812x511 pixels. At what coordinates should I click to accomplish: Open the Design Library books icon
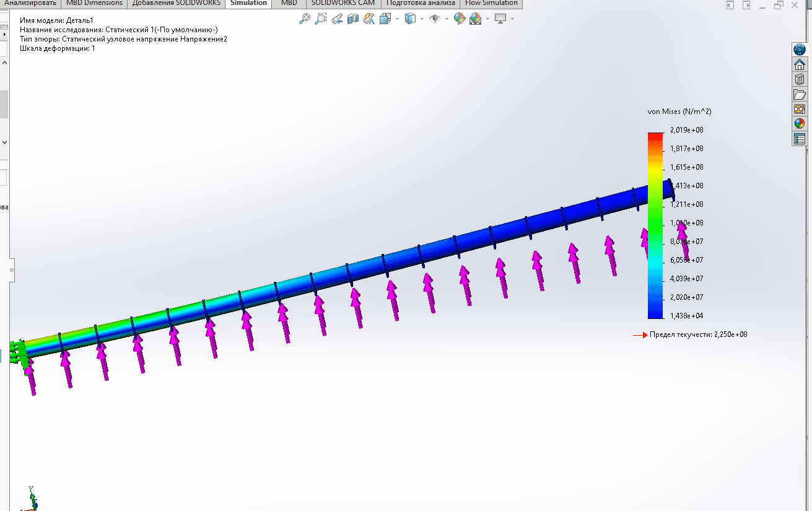800,79
